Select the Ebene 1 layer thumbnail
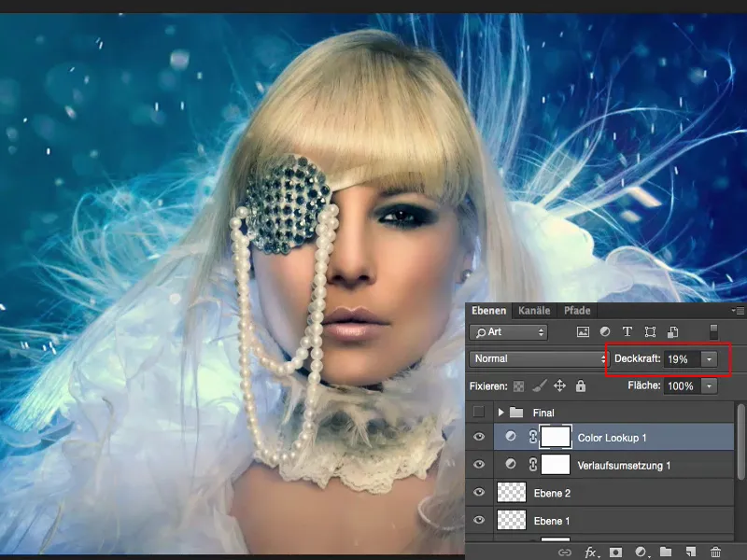 [512, 520]
